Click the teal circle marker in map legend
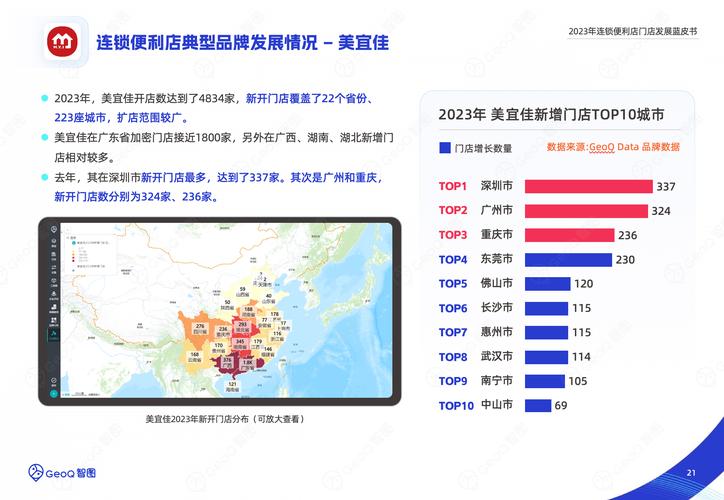 (x=73, y=242)
